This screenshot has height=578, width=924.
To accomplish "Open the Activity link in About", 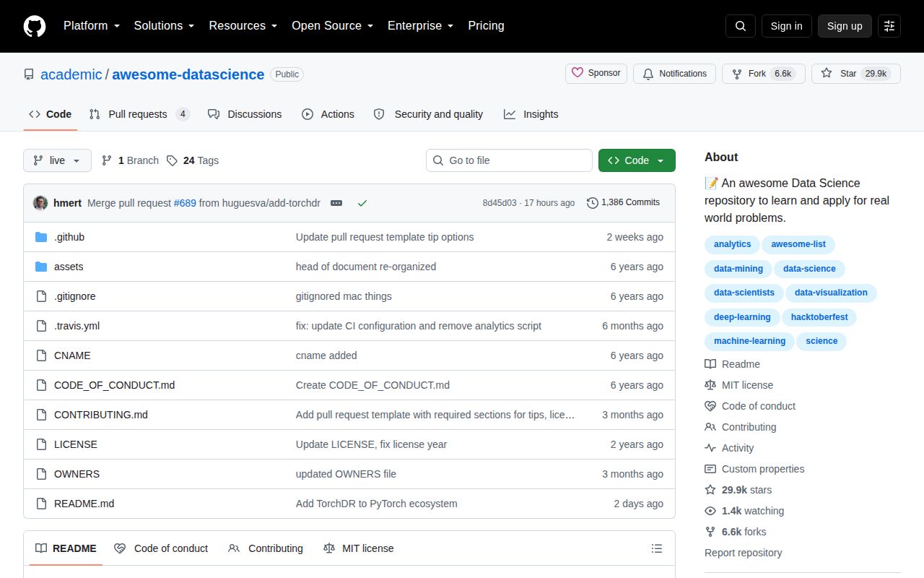I will (729, 448).
